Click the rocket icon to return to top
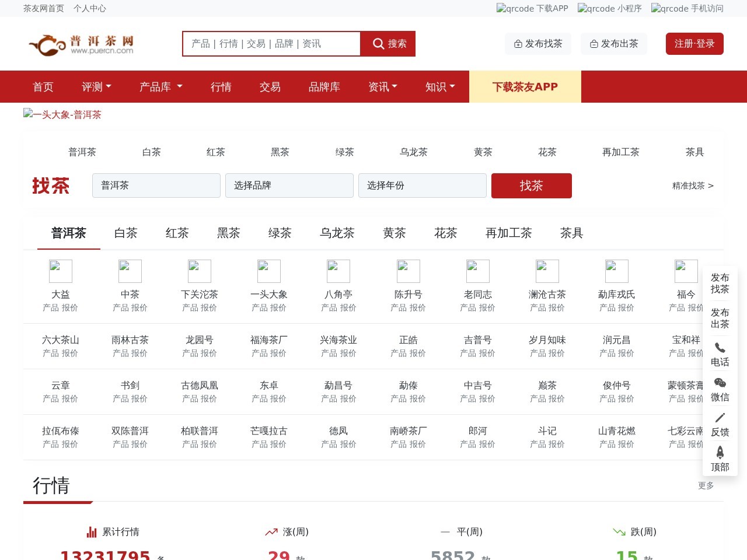The height and width of the screenshot is (560, 747). pyautogui.click(x=720, y=453)
